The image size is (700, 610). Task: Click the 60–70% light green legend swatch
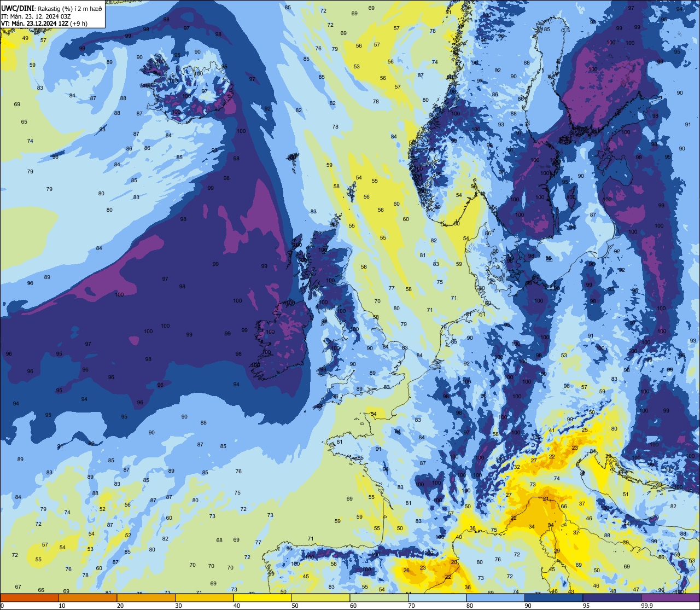[x=379, y=598]
